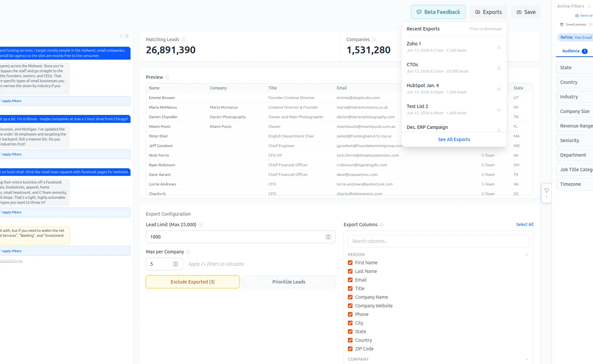Click the Dec. ERP Campaign export entry

click(x=454, y=127)
